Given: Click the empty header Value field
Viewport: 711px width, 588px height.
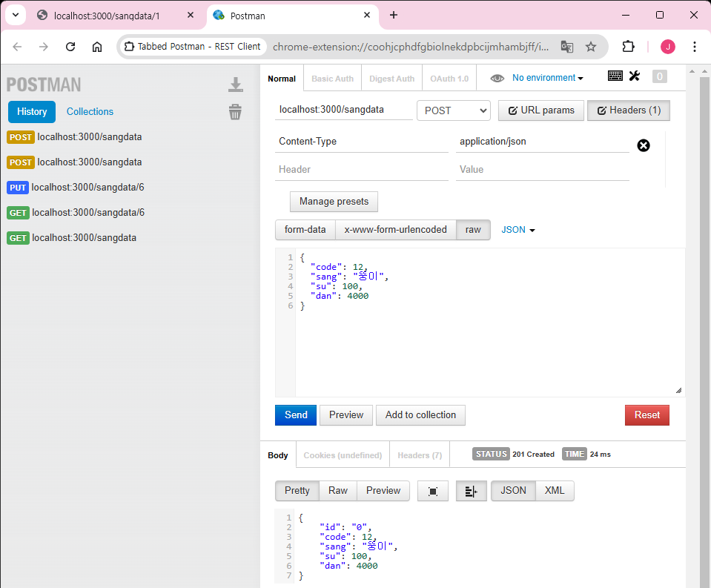Looking at the screenshot, I should [542, 170].
